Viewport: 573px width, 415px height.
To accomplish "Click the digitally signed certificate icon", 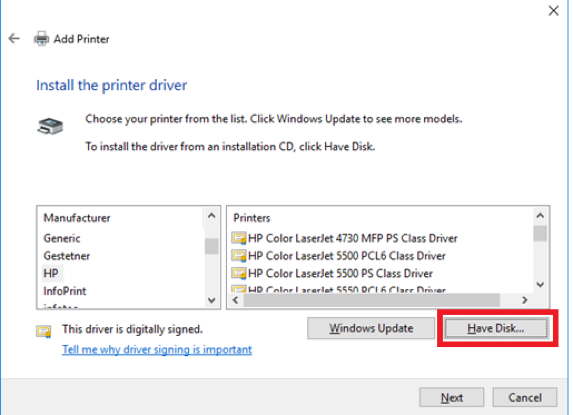I will click(43, 331).
